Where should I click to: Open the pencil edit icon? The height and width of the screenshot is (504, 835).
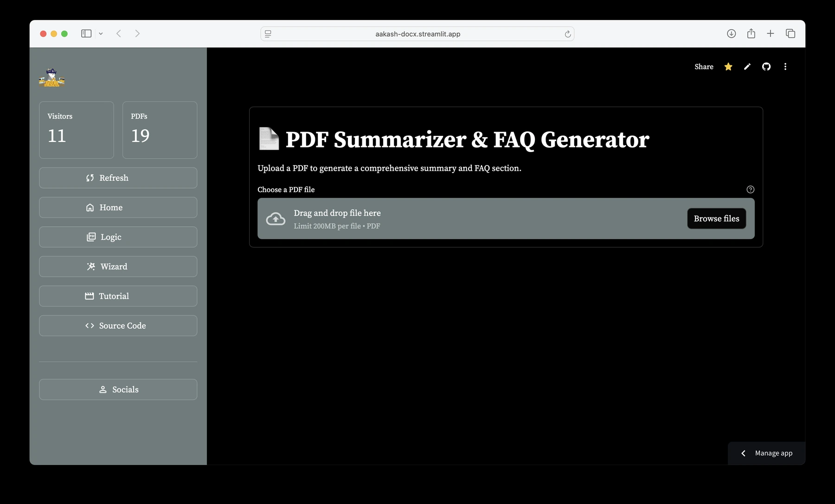pos(747,67)
